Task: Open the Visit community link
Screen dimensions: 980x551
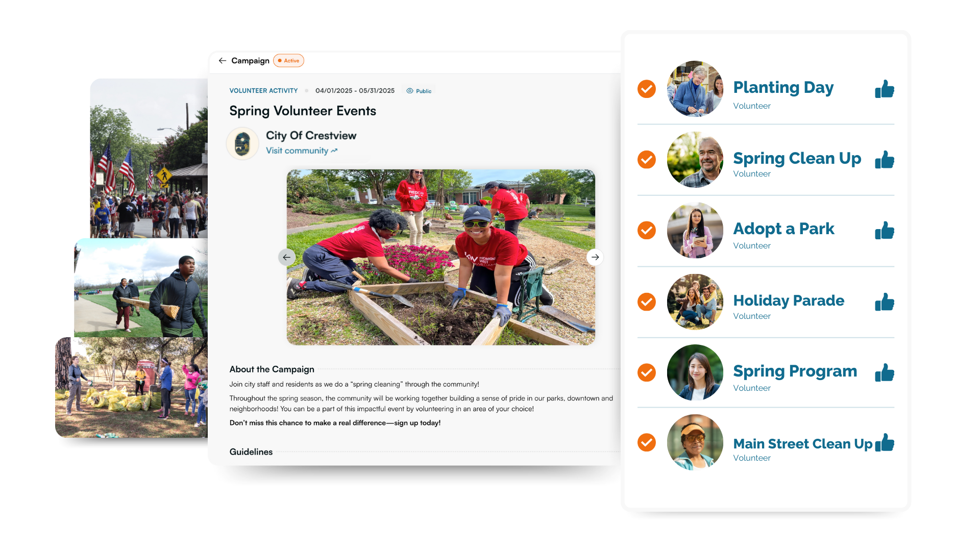Action: [302, 151]
